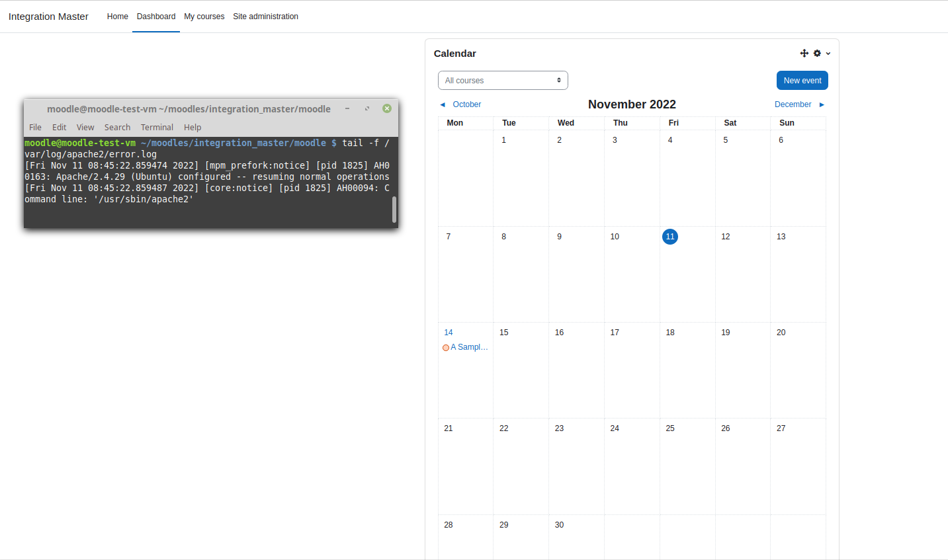
Task: Click day 17 in the calendar
Action: 615,333
